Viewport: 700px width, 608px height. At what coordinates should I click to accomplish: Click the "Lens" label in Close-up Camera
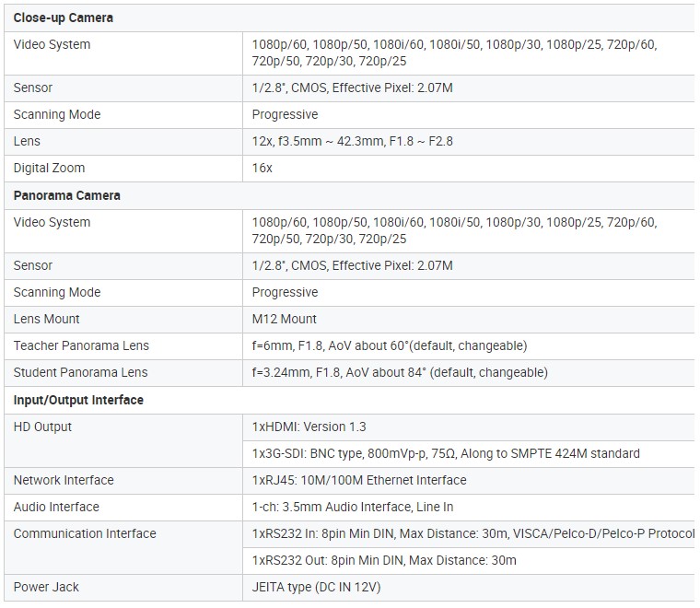[27, 141]
